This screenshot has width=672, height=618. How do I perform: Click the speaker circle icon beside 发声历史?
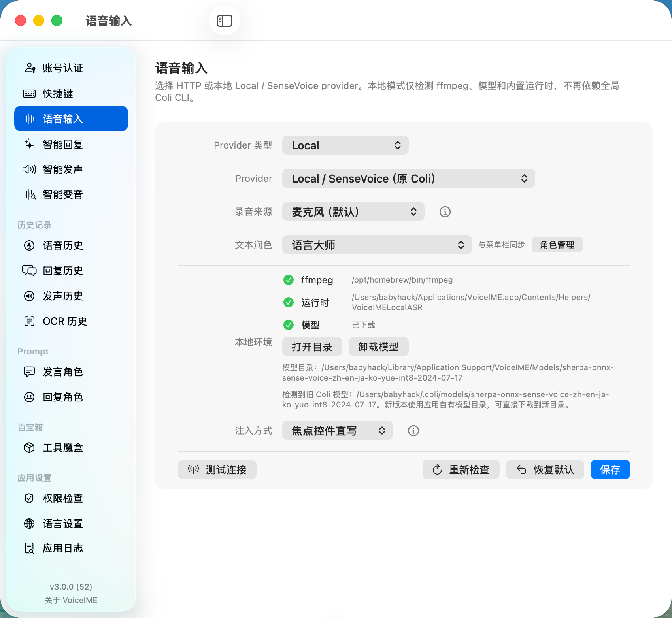tap(29, 296)
